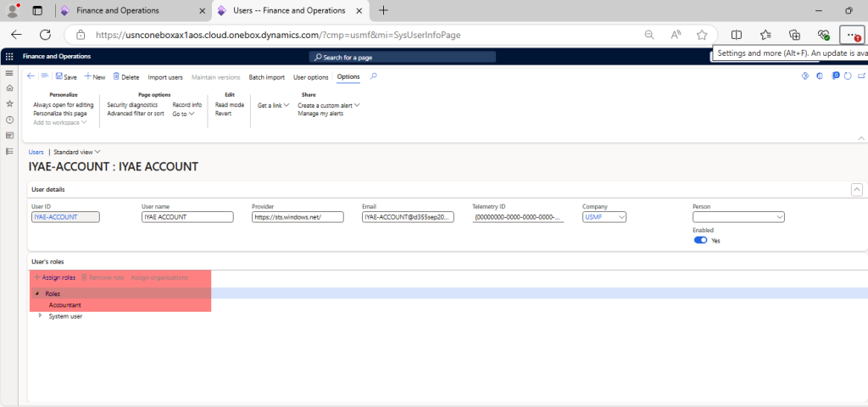Click Assign roles button
The height and width of the screenshot is (407, 868).
point(55,277)
